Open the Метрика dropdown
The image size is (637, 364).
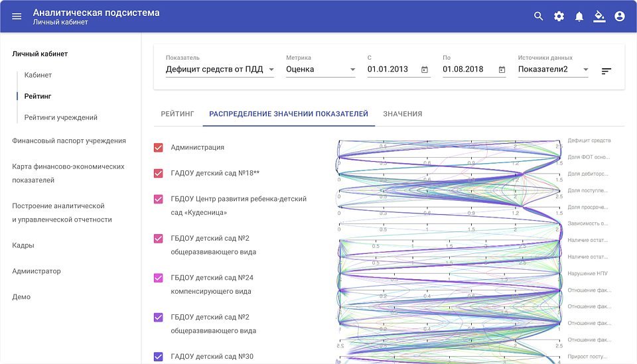320,70
